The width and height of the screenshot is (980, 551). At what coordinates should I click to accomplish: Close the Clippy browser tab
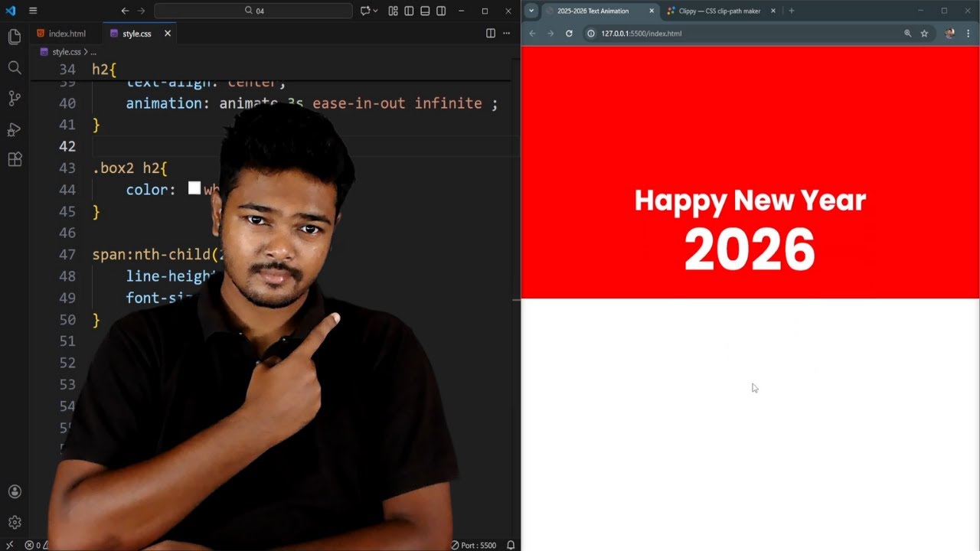[773, 11]
